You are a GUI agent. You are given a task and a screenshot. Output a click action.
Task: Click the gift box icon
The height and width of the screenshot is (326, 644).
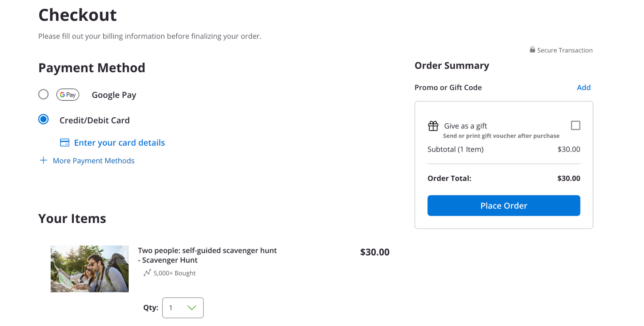(433, 126)
